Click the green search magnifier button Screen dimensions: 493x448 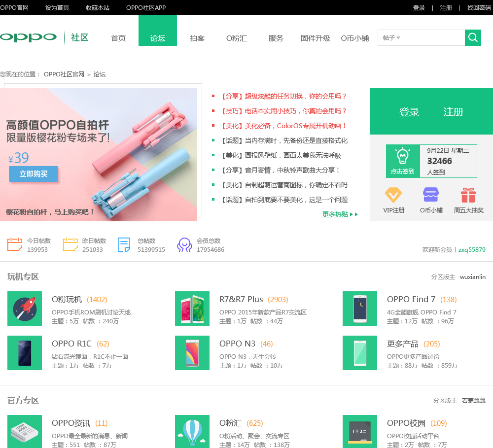(x=473, y=38)
